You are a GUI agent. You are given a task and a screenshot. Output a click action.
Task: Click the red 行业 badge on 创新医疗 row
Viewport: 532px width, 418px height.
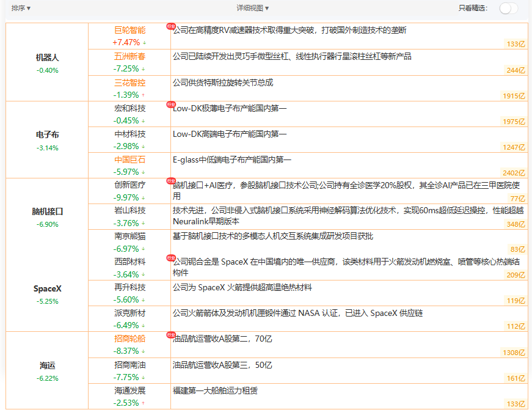(171, 181)
